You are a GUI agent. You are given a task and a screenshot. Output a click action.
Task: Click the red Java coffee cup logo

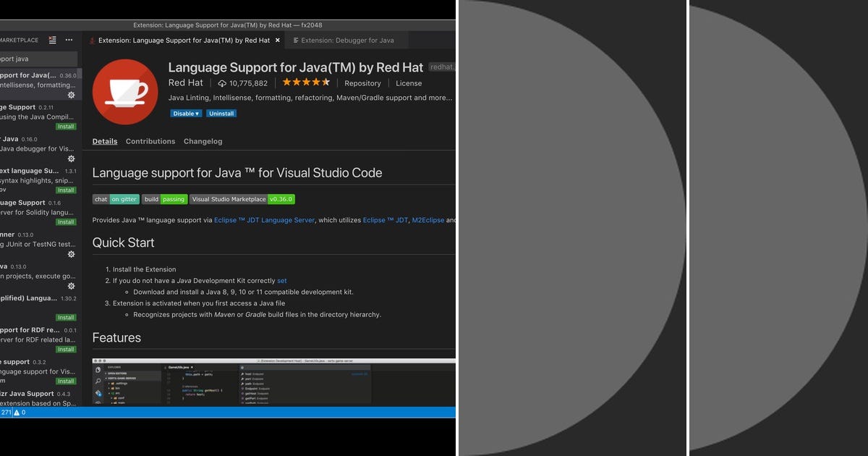125,92
